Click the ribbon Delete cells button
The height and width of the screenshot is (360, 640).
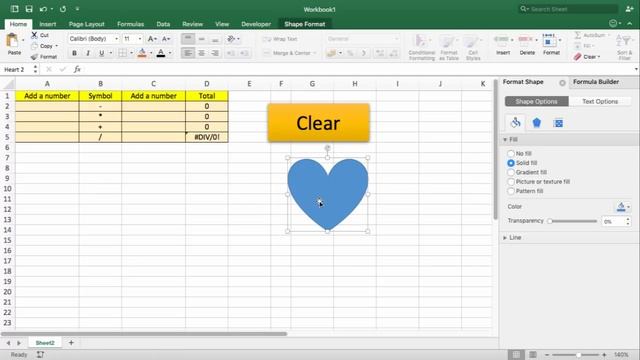tap(527, 45)
